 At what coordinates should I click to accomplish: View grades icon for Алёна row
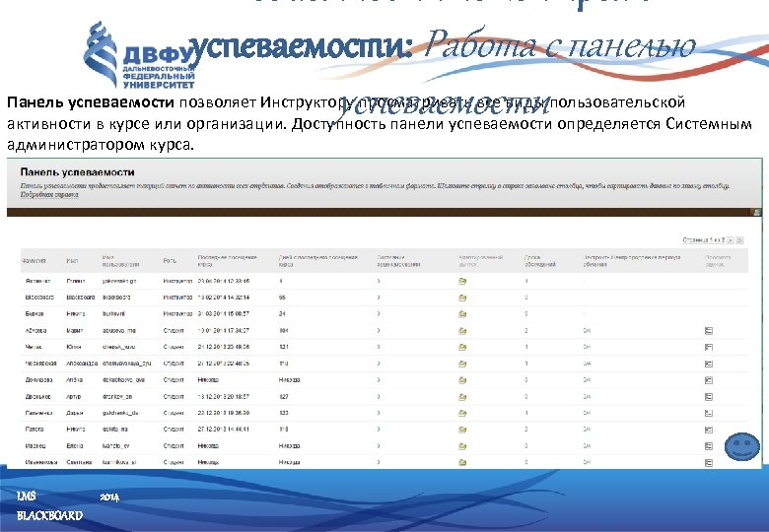[x=709, y=380]
